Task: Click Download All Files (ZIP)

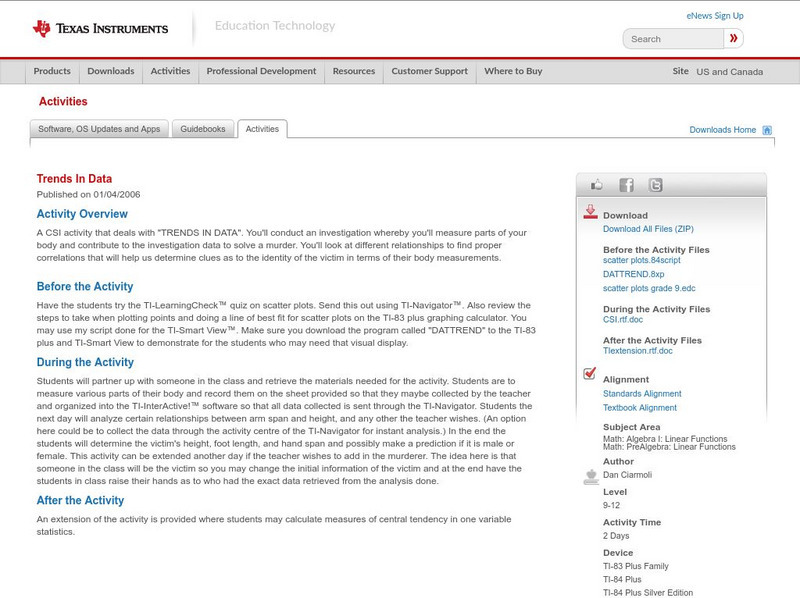Action: (648, 229)
